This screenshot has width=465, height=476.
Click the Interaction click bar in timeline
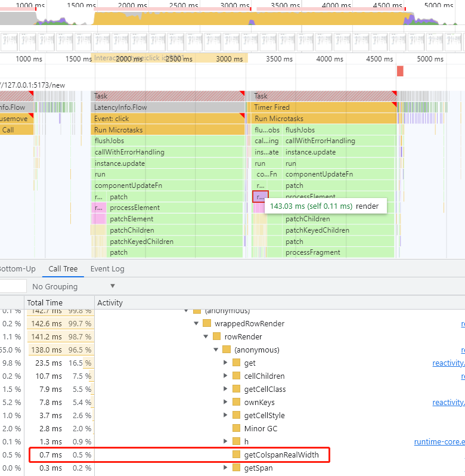(x=169, y=58)
